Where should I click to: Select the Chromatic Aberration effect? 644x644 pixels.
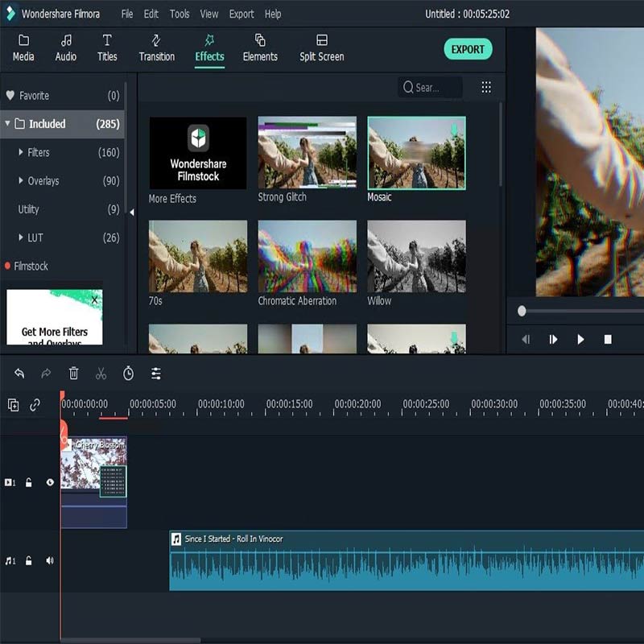(x=308, y=256)
